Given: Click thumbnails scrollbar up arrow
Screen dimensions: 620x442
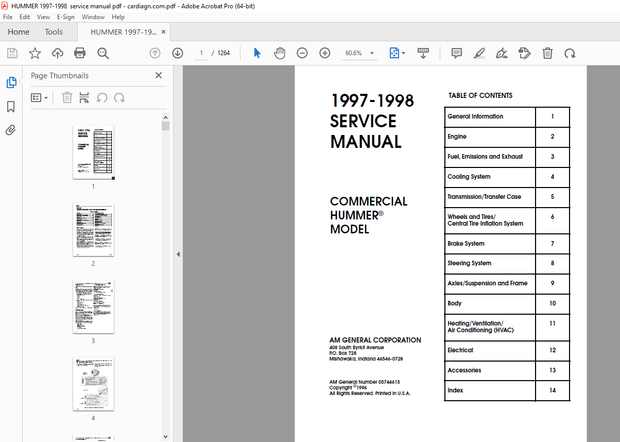Looking at the screenshot, I should pos(166,117).
